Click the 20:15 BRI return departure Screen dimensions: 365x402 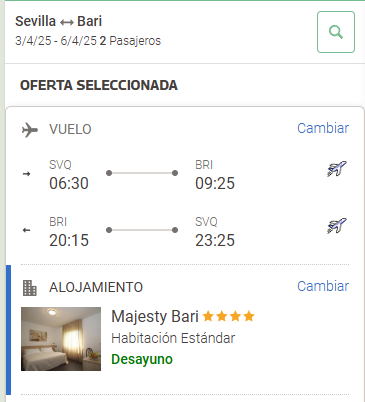tap(69, 240)
